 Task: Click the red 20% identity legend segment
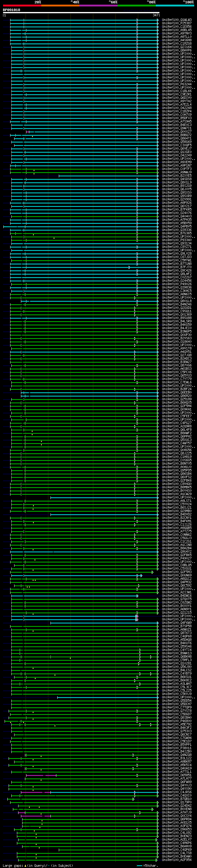coord(22,6)
